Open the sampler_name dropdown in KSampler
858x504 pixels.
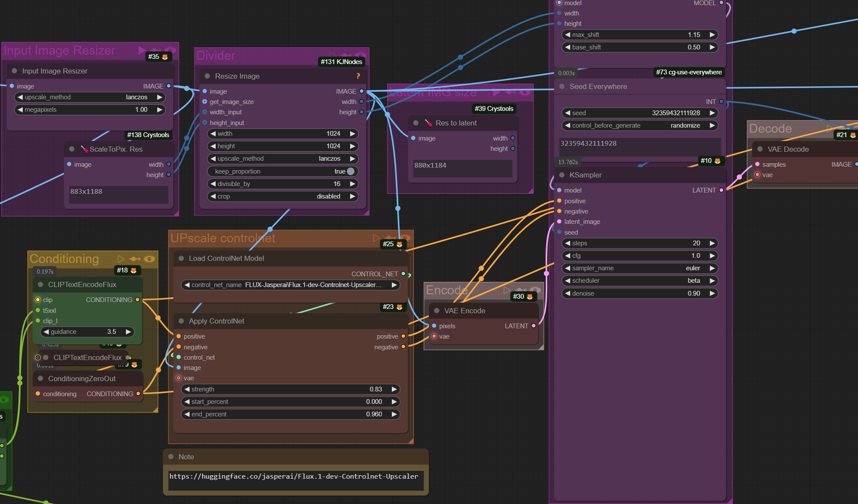[x=639, y=268]
